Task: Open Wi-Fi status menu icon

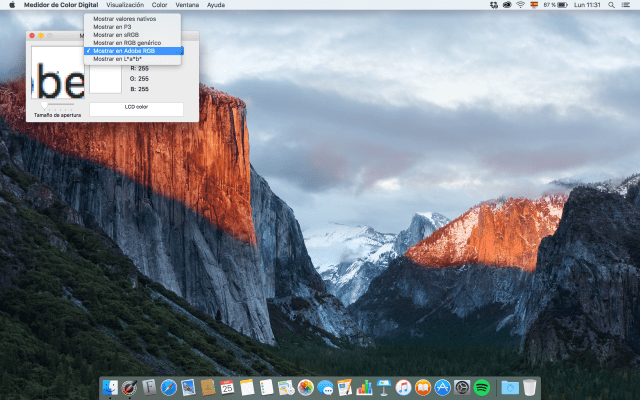Action: point(520,5)
